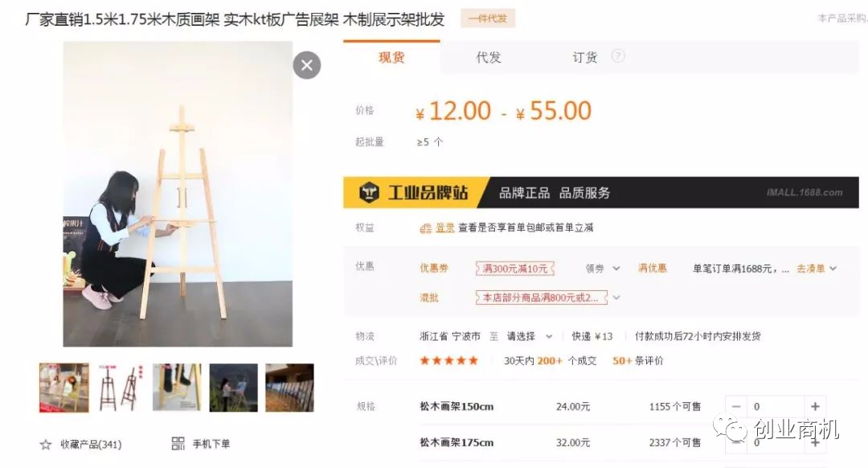Expand the 混批 discount details chevron
The image size is (868, 468).
pos(616,298)
